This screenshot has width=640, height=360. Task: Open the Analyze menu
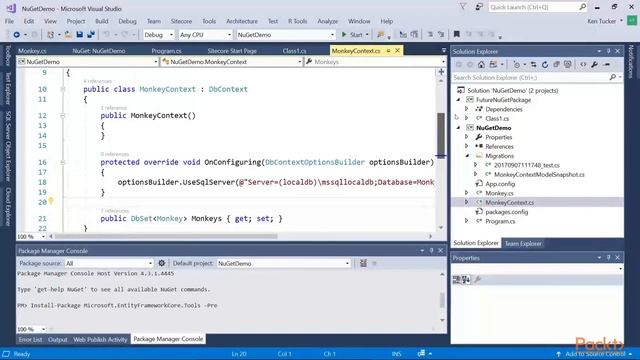coord(328,21)
